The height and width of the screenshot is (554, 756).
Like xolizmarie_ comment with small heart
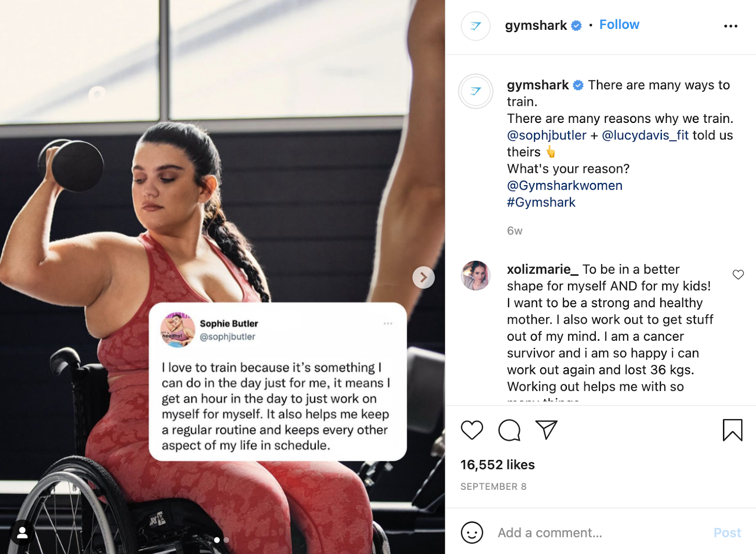point(738,275)
